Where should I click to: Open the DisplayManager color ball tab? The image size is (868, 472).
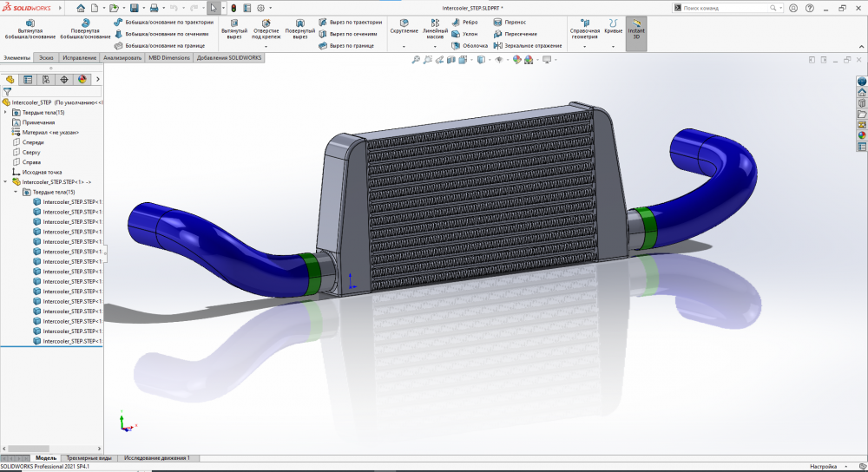coord(82,79)
